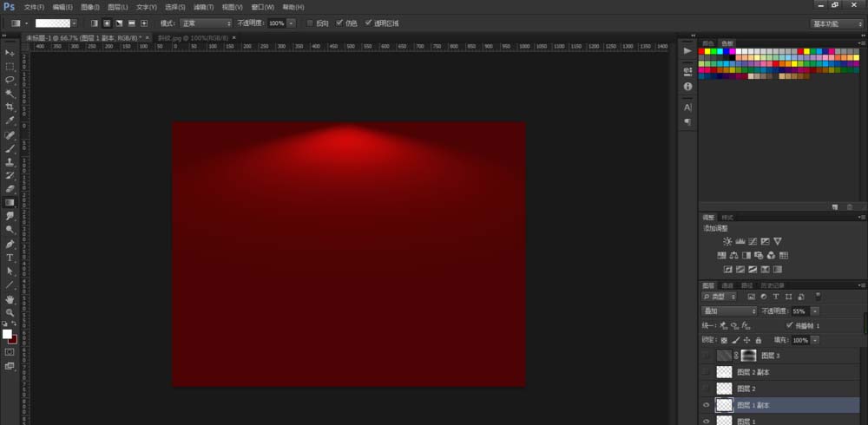The height and width of the screenshot is (425, 868).
Task: Open tool preset picker arrow
Action: [x=27, y=23]
